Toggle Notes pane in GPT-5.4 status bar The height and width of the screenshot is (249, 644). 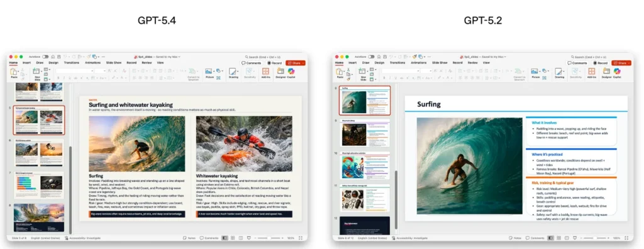[189, 238]
